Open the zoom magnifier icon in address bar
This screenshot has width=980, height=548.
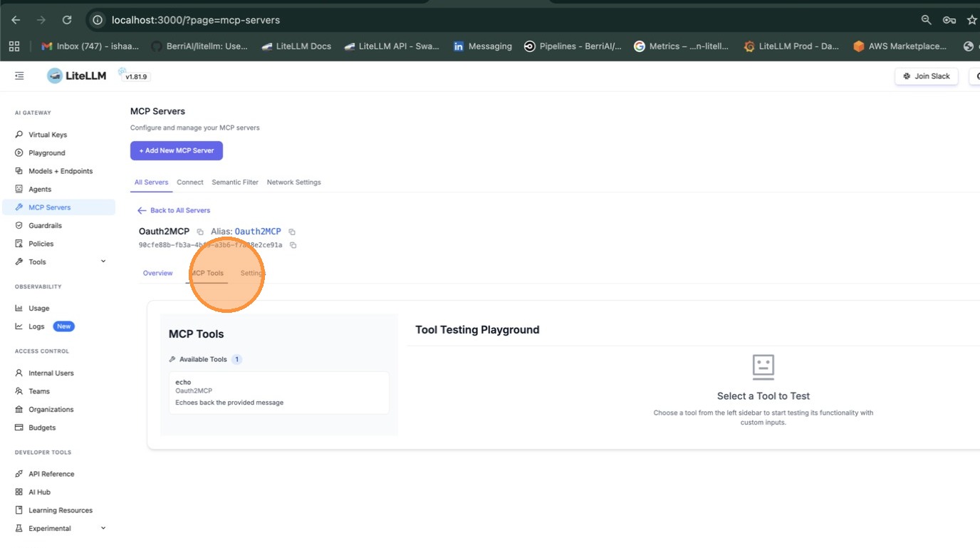point(926,20)
